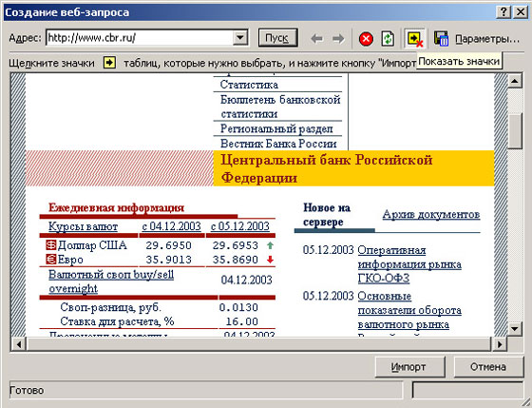
Task: Click the Центральный банк Российской Федерации heading
Action: [x=327, y=168]
